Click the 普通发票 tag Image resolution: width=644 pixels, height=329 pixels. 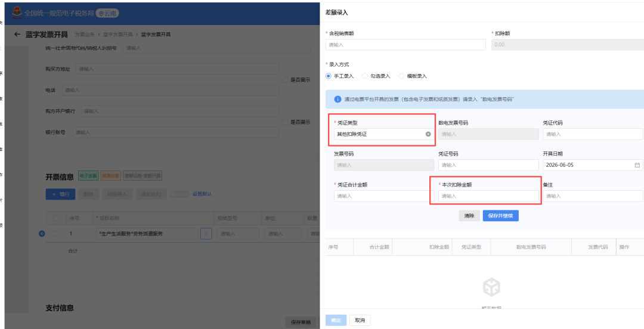point(110,176)
